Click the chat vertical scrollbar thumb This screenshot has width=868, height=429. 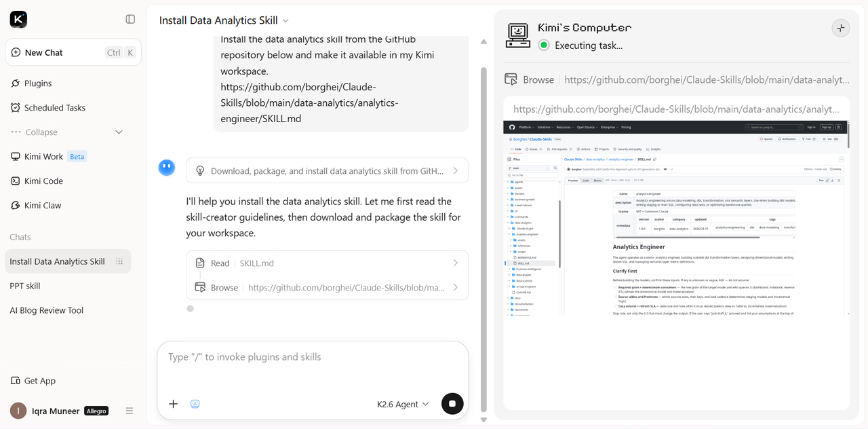(x=484, y=239)
